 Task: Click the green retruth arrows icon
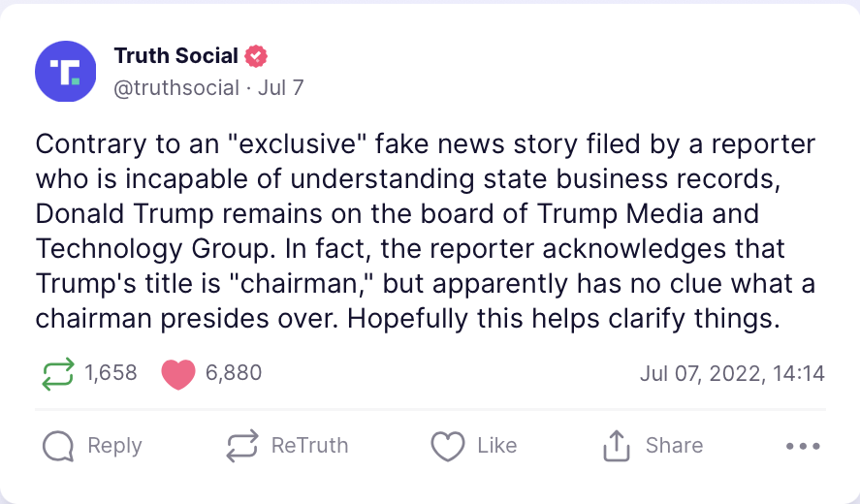[57, 374]
